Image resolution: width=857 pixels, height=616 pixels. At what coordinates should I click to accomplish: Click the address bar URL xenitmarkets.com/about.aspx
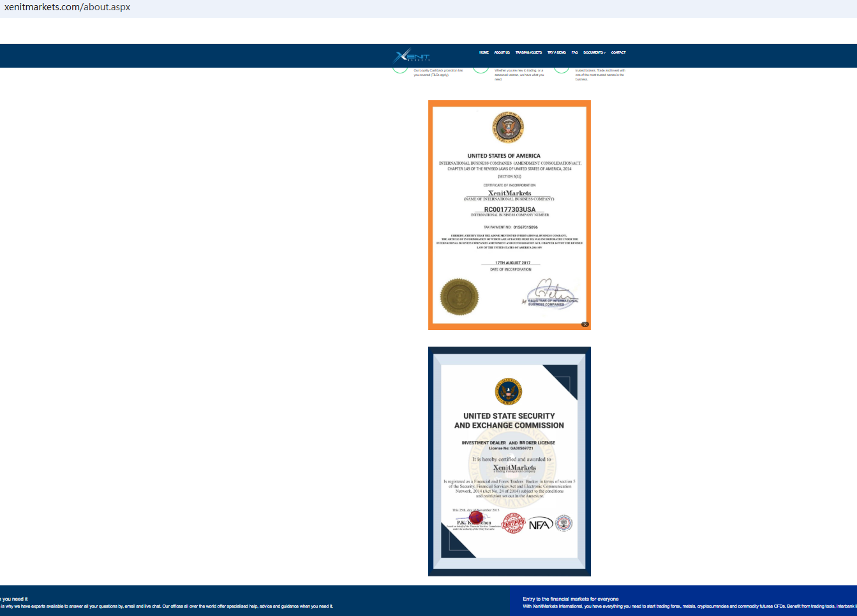[67, 8]
